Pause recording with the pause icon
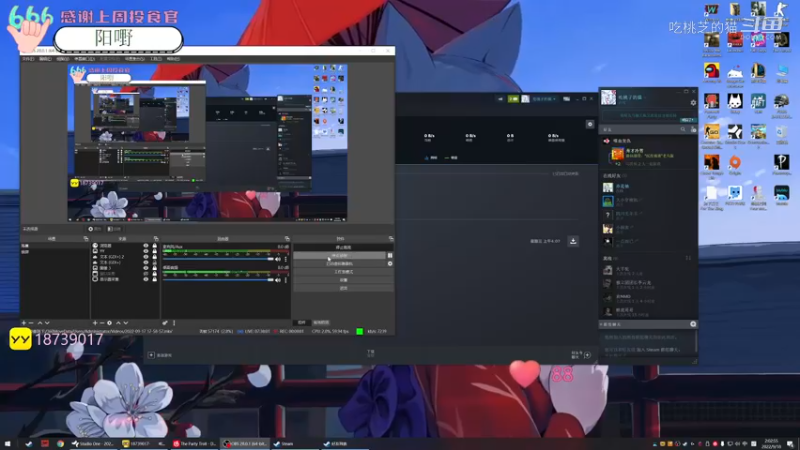800x450 pixels. [390, 256]
